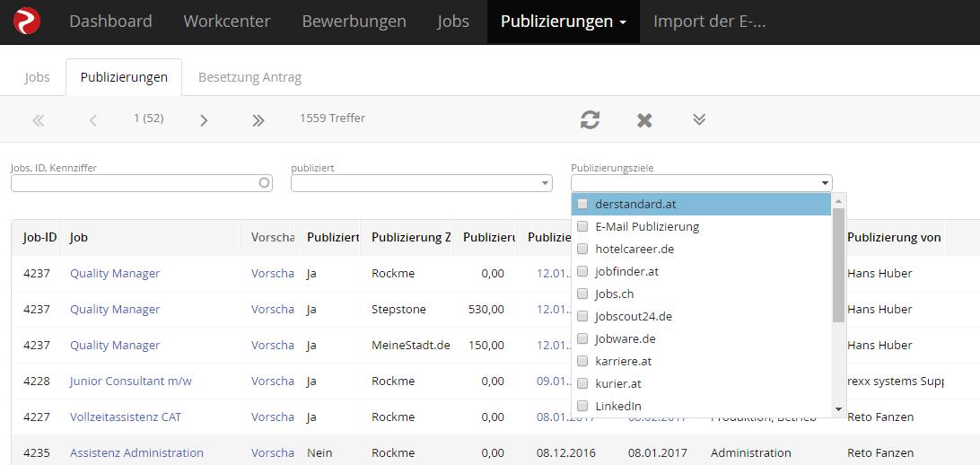Go to first page of results

coord(38,120)
